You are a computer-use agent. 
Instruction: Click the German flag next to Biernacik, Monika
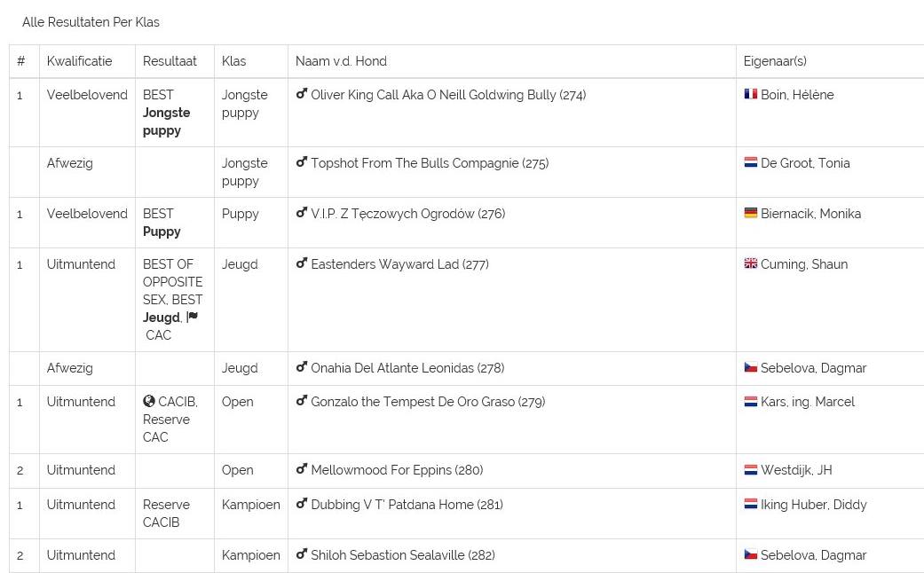750,213
